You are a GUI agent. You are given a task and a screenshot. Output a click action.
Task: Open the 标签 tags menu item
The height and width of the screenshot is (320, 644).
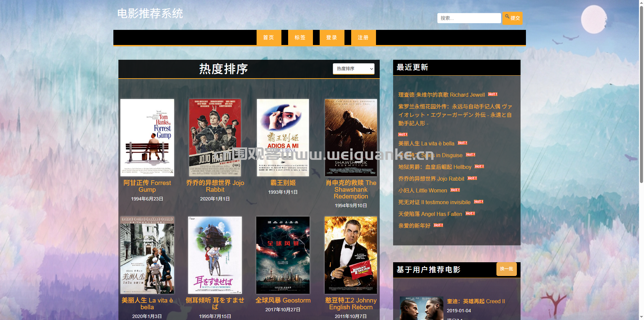300,37
